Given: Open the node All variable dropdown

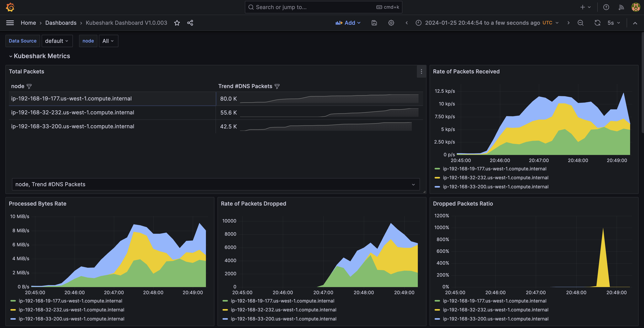Looking at the screenshot, I should (108, 41).
